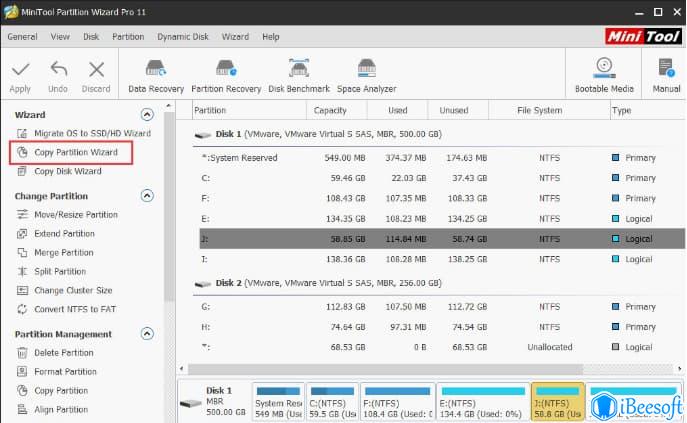This screenshot has width=687, height=423.
Task: Click the Discard X icon
Action: (96, 69)
